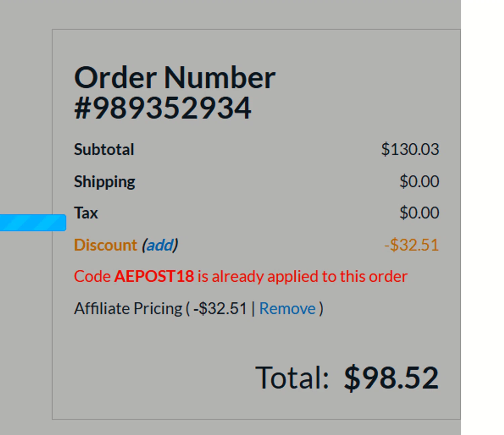The height and width of the screenshot is (435, 504).
Task: Click the Shipping label
Action: (x=104, y=182)
